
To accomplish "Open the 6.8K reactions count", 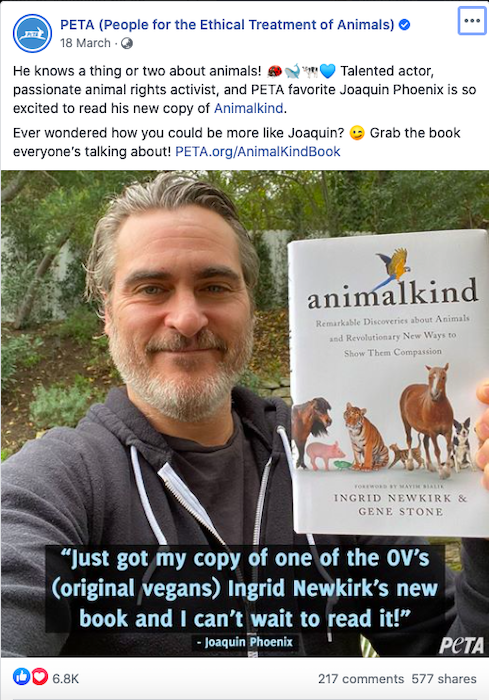I will pyautogui.click(x=66, y=679).
